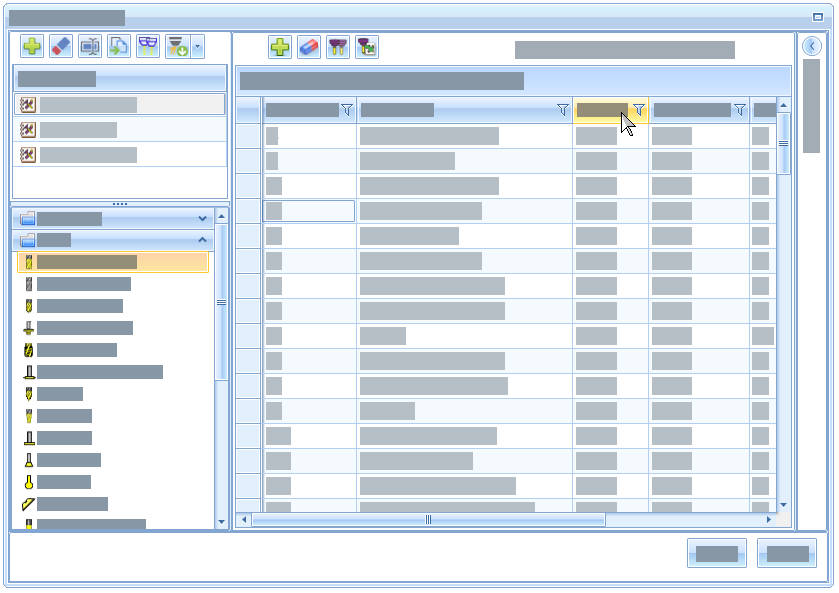This screenshot has width=839, height=593.
Task: Collapse the open second folder group
Action: click(x=203, y=240)
